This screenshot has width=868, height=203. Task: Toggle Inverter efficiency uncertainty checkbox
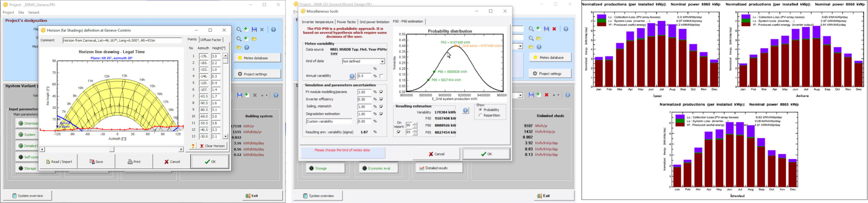[x=381, y=99]
